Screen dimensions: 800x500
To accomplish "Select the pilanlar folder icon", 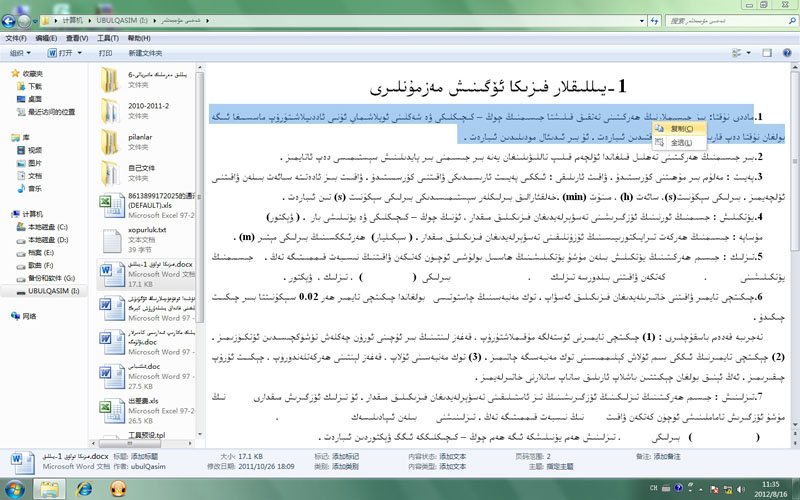I will tap(111, 142).
